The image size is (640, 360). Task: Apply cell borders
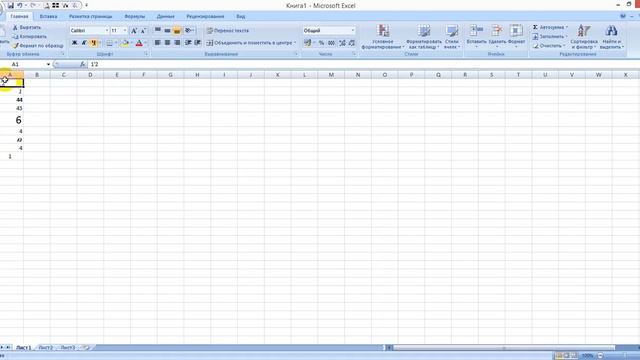109,43
